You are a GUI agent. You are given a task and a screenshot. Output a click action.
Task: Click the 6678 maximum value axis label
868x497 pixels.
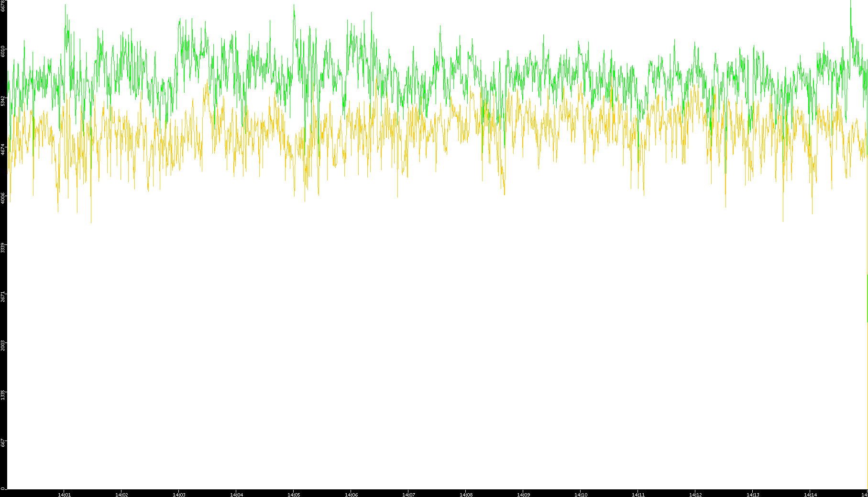coord(3,6)
